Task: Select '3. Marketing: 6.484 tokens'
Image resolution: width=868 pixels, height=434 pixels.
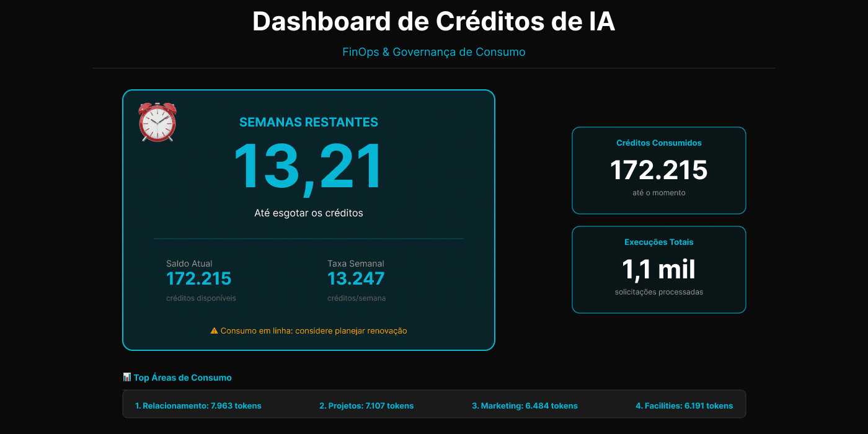Action: click(525, 406)
